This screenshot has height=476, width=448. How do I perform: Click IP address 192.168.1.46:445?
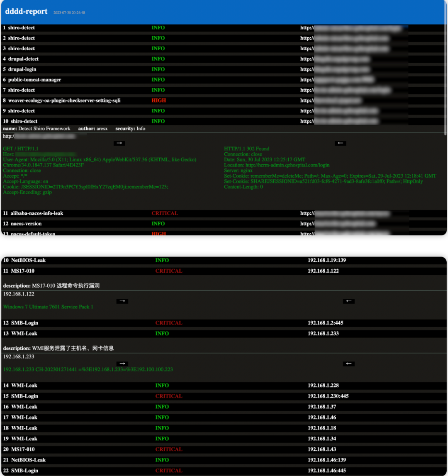point(326,471)
